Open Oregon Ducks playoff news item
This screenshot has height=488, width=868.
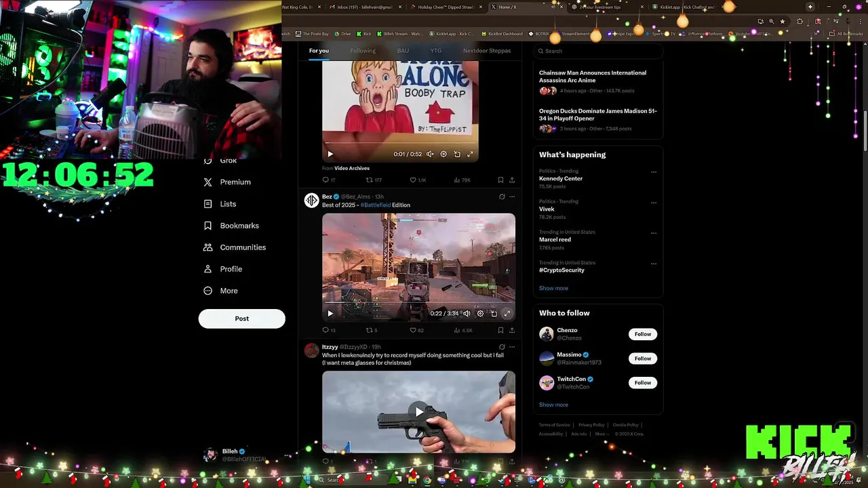[x=598, y=119]
